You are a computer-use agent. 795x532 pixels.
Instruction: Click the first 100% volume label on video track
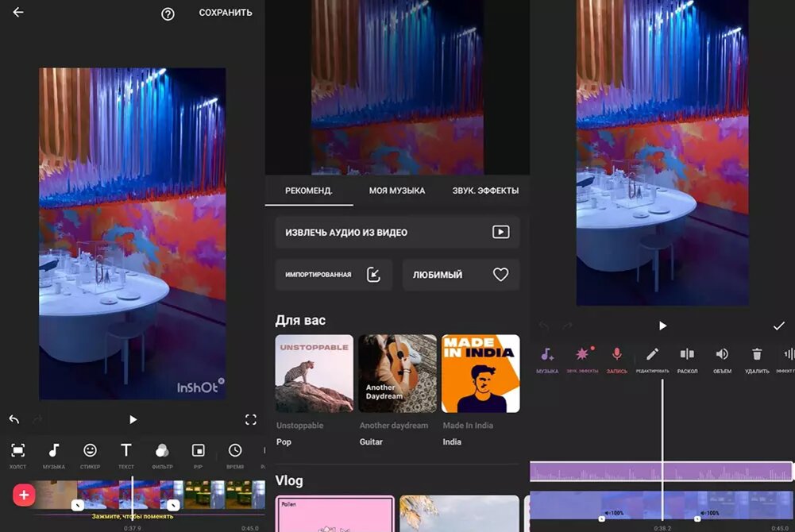pyautogui.click(x=614, y=513)
